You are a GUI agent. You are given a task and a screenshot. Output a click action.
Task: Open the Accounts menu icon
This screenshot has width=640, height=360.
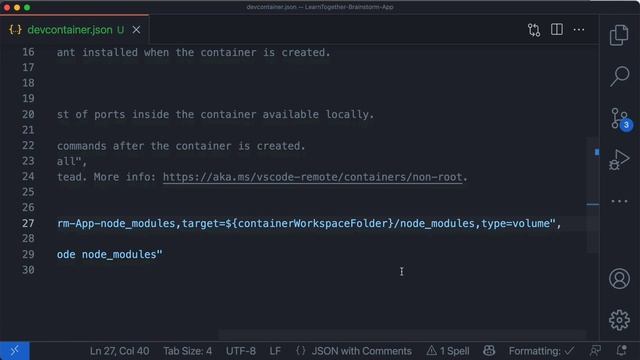[x=619, y=279]
